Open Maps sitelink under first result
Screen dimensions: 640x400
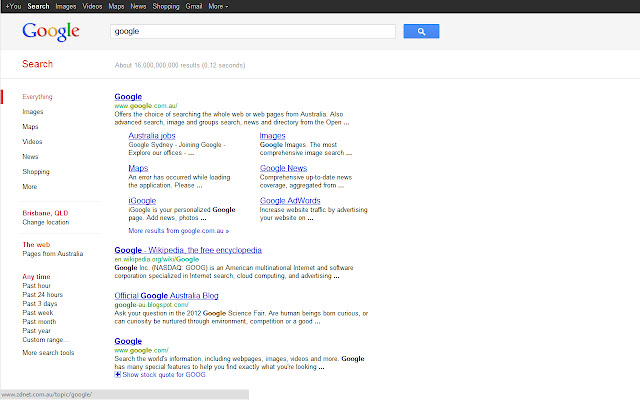(x=138, y=168)
